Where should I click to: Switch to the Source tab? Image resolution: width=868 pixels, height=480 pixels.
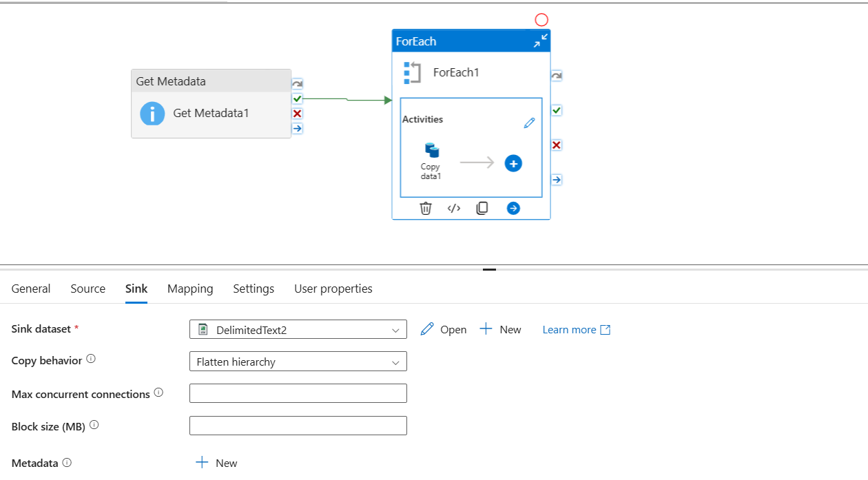click(87, 289)
